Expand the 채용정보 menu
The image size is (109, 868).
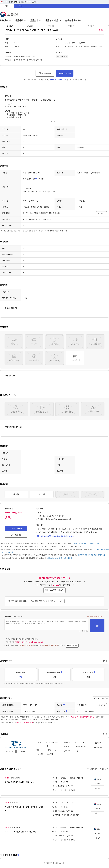pyautogui.click(x=5, y=21)
